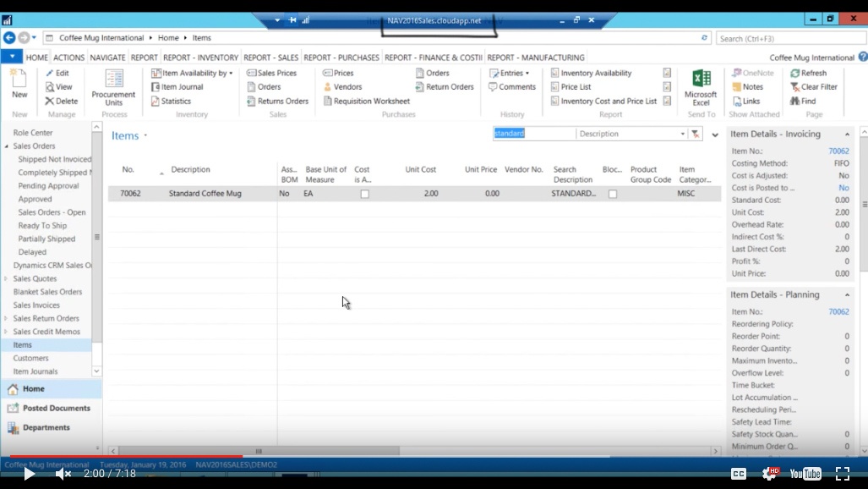The image size is (868, 489).
Task: Open the REPORT - MANUFACTURING tab
Action: point(536,58)
